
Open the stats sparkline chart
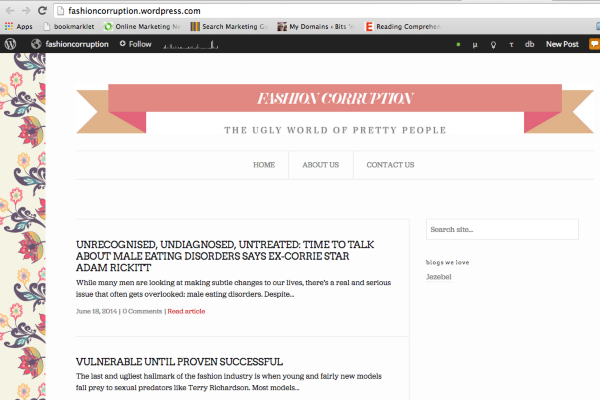coord(191,45)
